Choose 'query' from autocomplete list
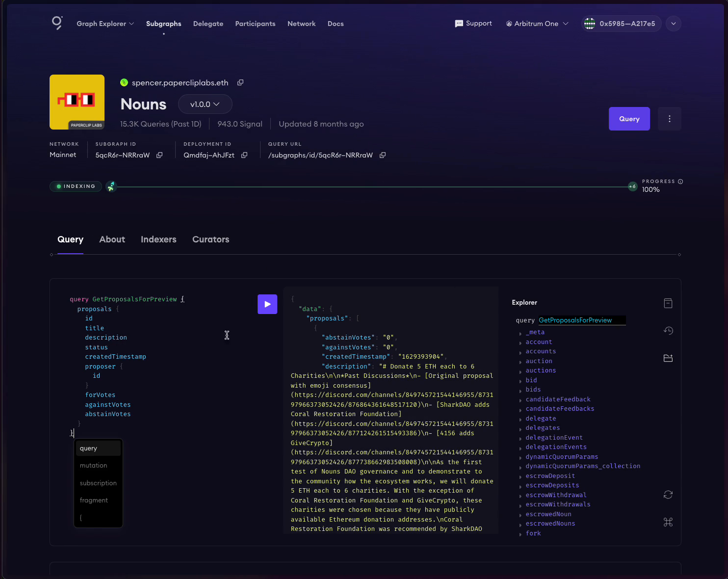This screenshot has width=728, height=579. pyautogui.click(x=98, y=448)
